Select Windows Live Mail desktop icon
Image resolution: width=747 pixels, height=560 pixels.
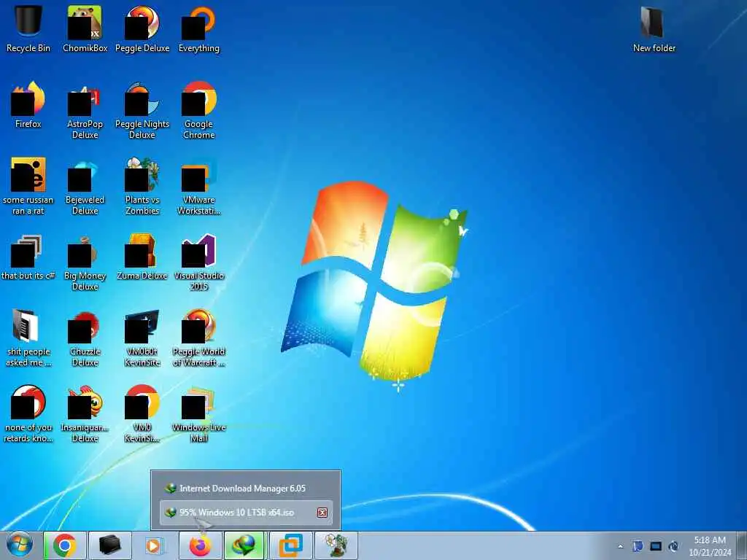pos(198,413)
